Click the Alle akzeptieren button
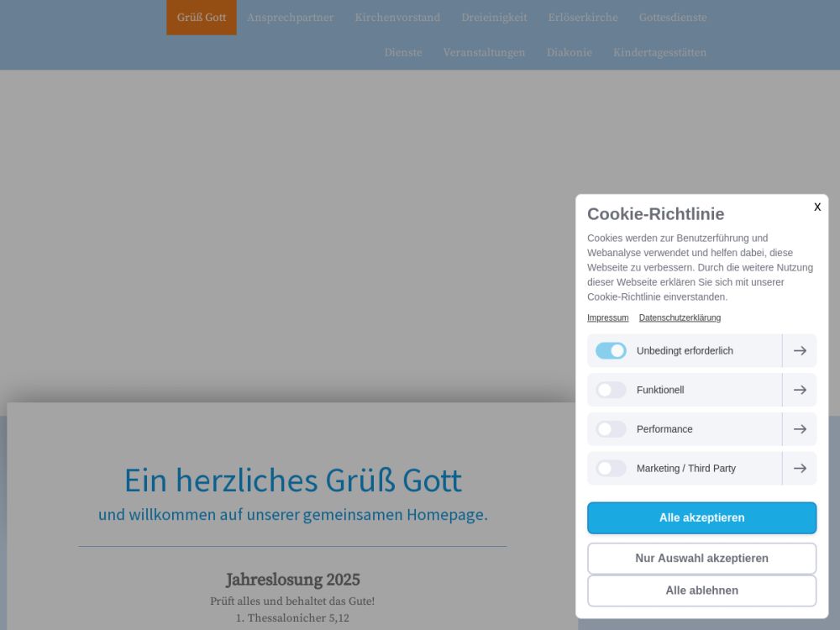Viewport: 840px width, 630px height. (701, 518)
